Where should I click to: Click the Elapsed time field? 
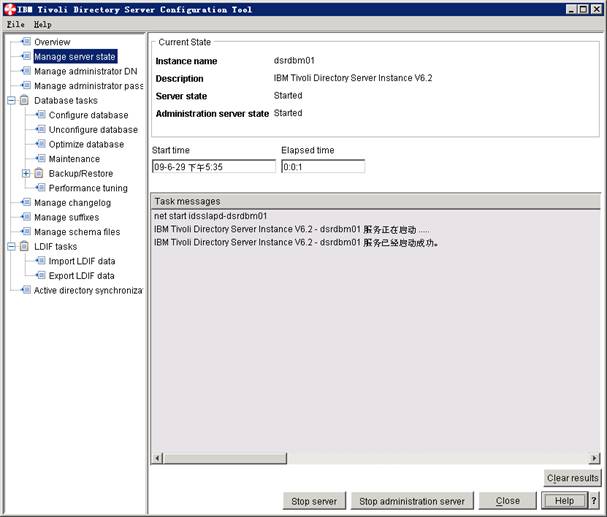[323, 167]
